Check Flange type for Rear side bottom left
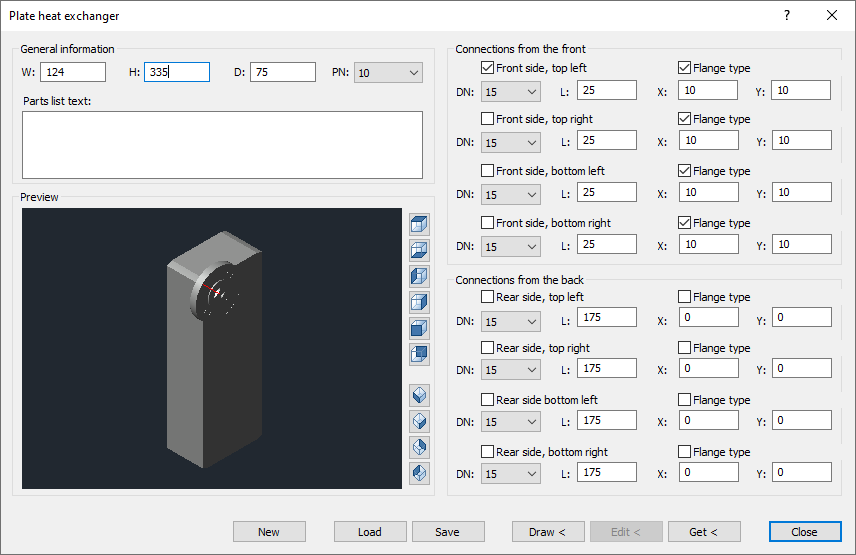The height and width of the screenshot is (555, 856). tap(685, 399)
